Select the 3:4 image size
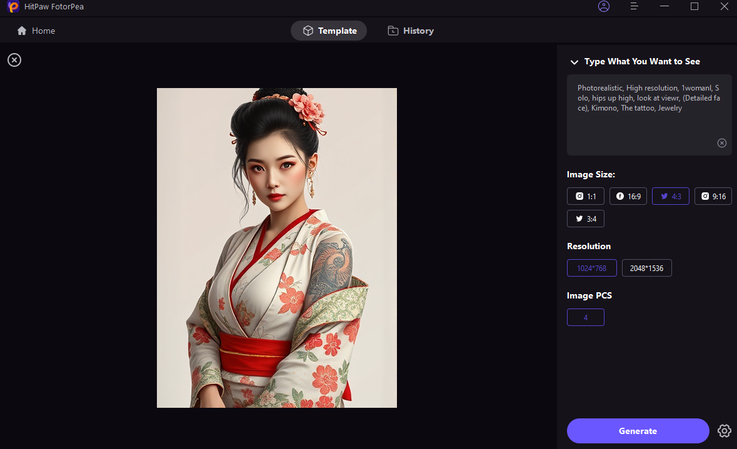 point(585,219)
